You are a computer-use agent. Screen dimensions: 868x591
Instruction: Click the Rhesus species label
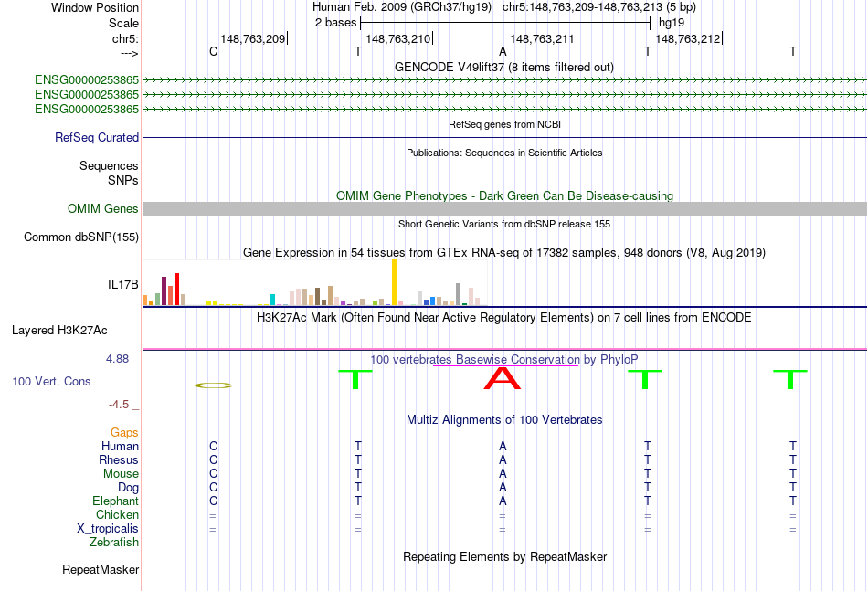[x=119, y=459]
